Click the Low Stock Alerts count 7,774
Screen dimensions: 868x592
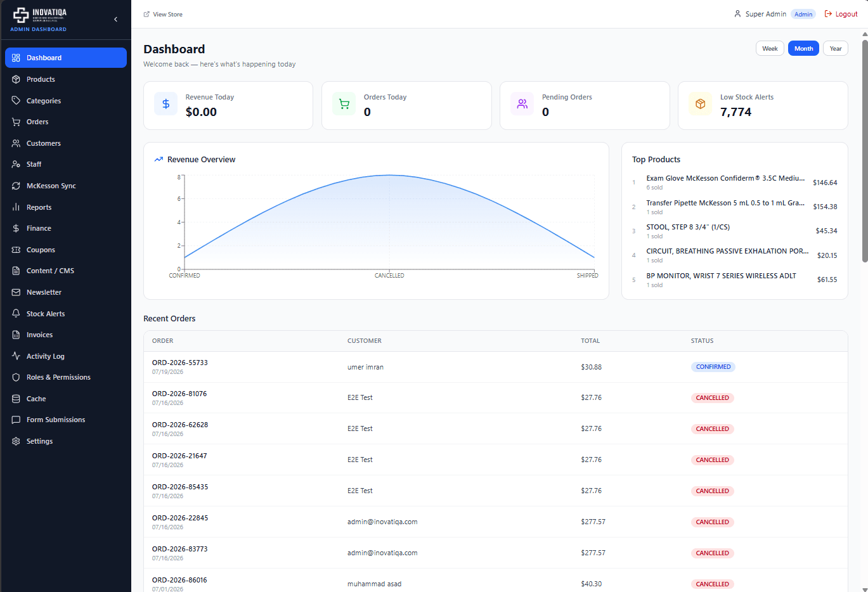coord(735,112)
